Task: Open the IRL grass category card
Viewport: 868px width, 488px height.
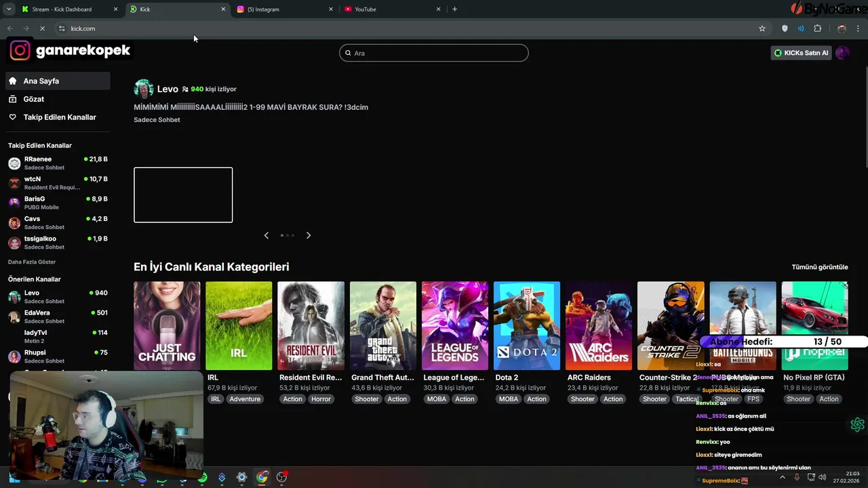Action: (239, 325)
